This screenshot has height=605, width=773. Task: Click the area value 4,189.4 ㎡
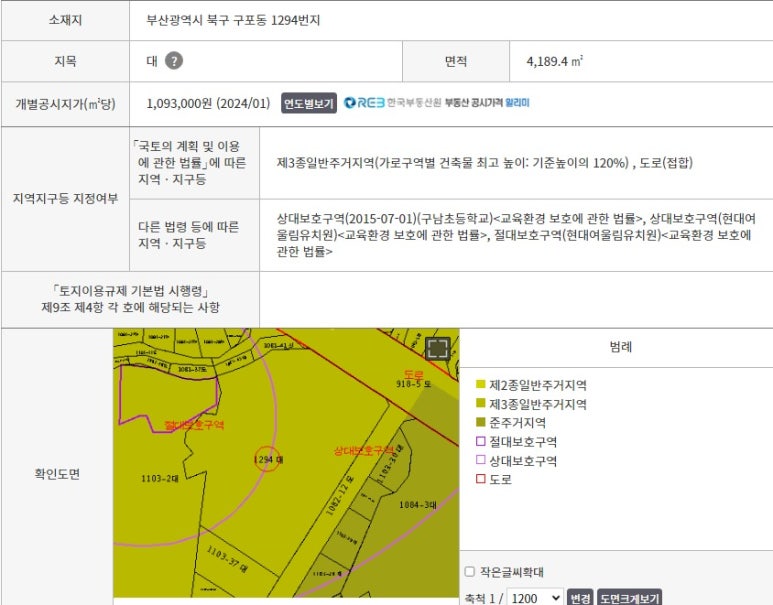[555, 61]
